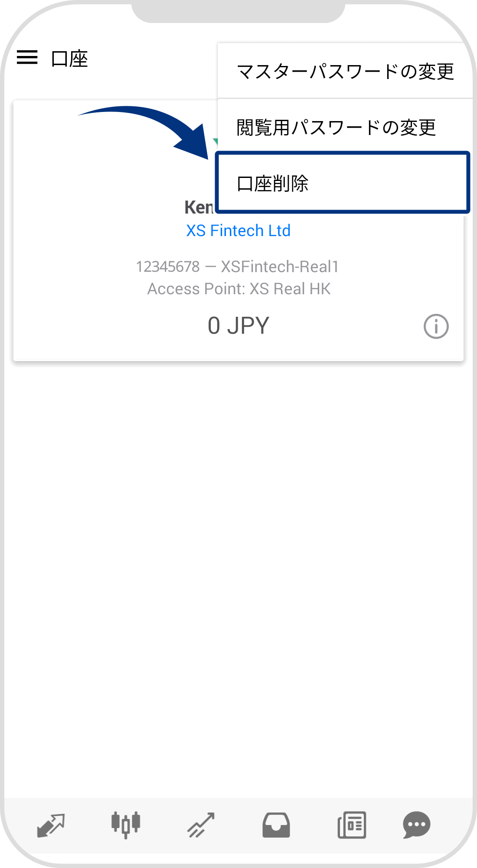This screenshot has width=477, height=868.
Task: Tap the account info circle icon
Action: click(x=436, y=326)
